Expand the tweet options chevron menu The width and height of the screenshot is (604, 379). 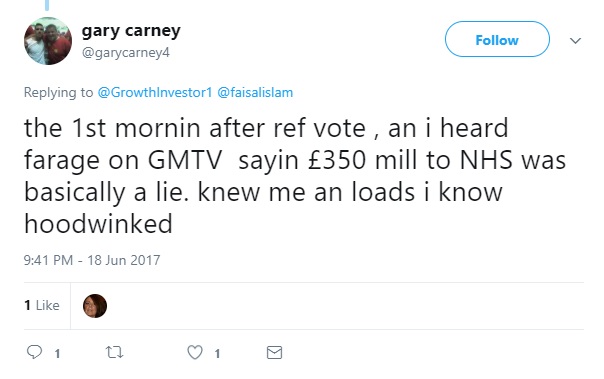click(x=575, y=40)
